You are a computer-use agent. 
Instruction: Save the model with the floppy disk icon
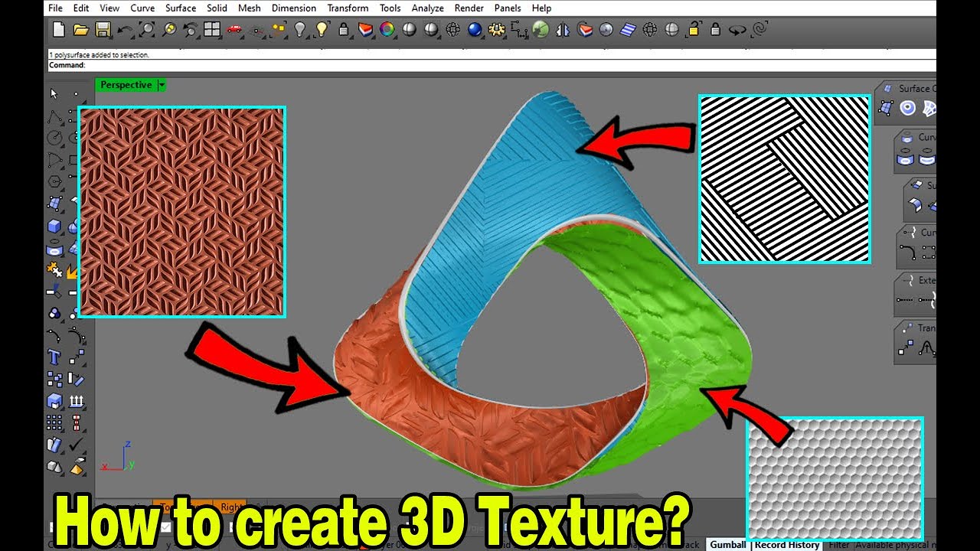103,30
